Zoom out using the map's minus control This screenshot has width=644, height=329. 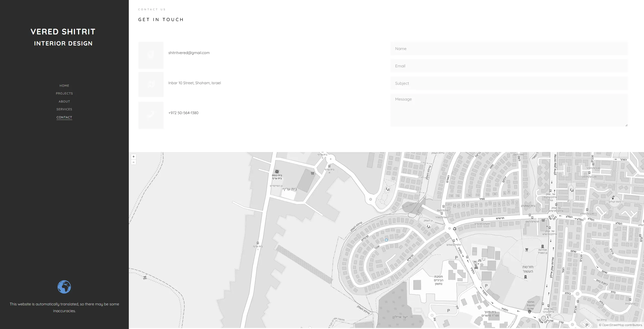134,162
